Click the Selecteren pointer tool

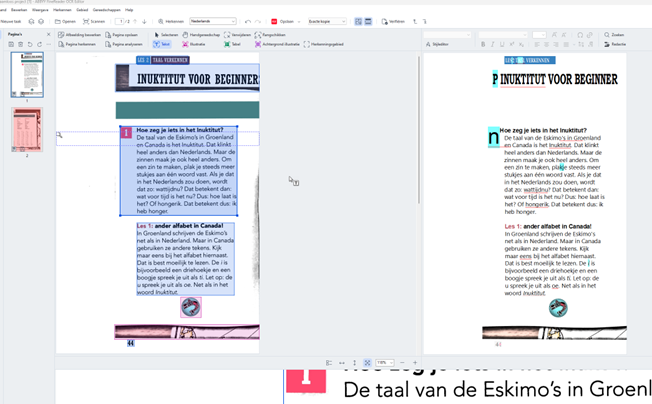click(166, 35)
